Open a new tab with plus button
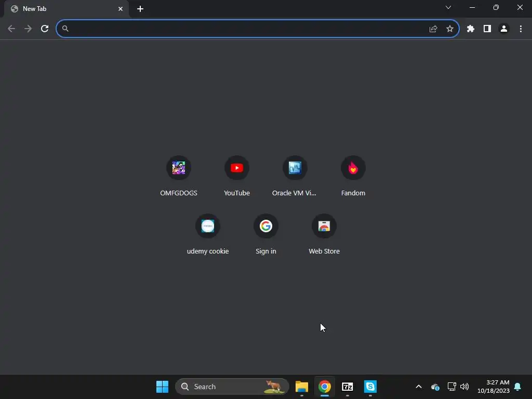The height and width of the screenshot is (399, 532). [x=140, y=9]
